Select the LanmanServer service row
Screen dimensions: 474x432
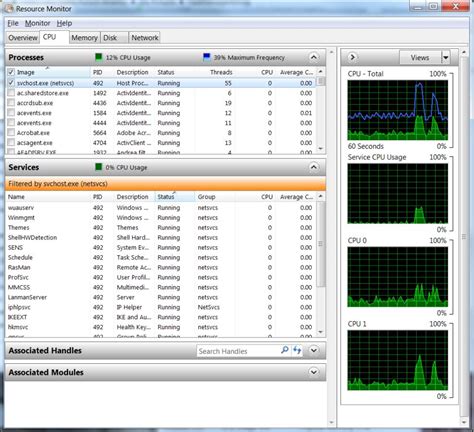[161, 297]
